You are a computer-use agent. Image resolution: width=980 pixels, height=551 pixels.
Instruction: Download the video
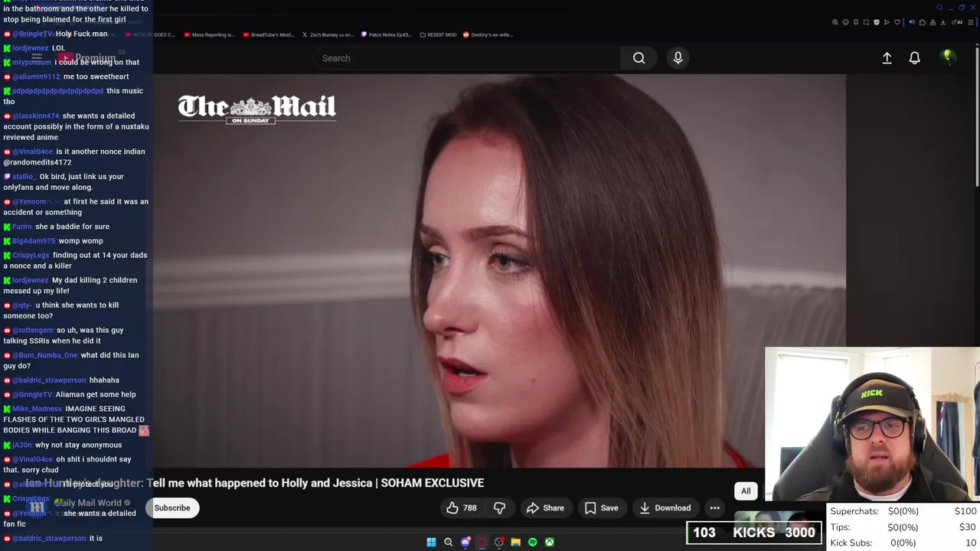[x=665, y=507]
